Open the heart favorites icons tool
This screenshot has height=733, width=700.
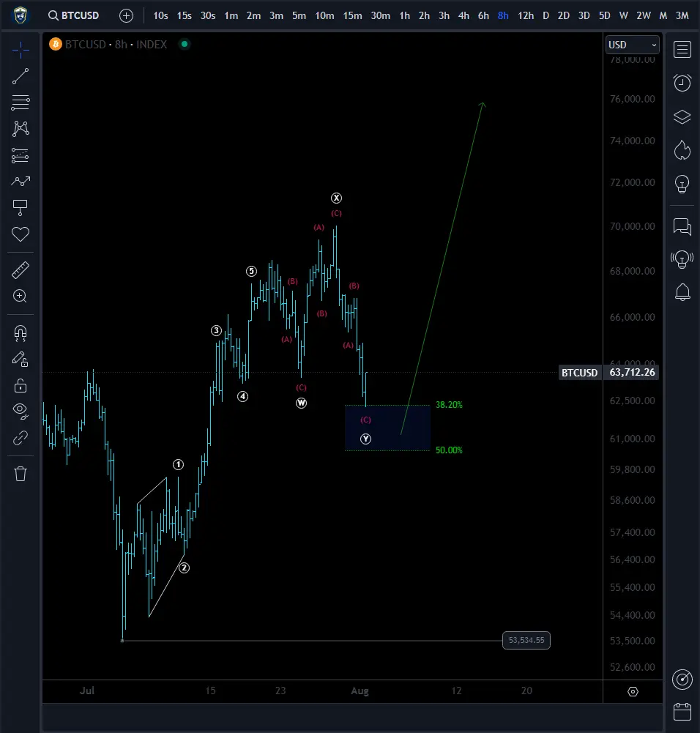21,234
